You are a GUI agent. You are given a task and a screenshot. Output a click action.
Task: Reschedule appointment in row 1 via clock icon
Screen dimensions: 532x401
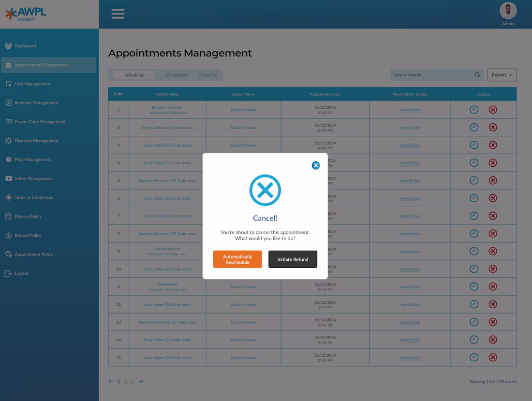(474, 110)
